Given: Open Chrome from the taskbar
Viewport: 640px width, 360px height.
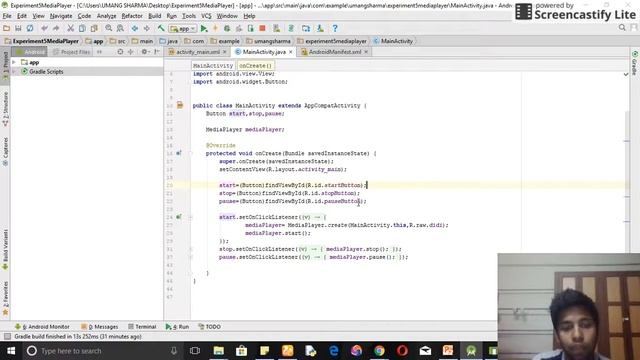Looking at the screenshot, I should point(379,351).
